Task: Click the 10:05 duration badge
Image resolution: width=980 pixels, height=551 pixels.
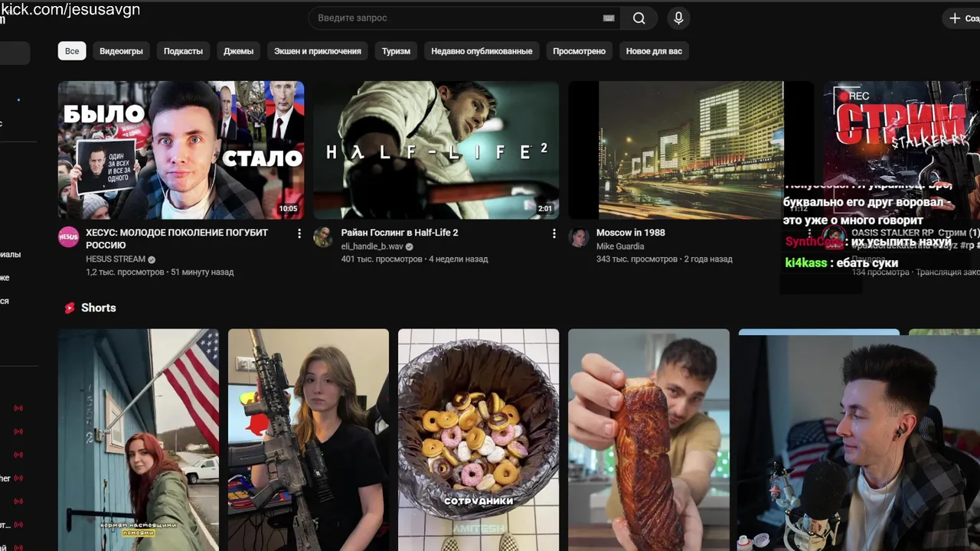Action: [288, 208]
